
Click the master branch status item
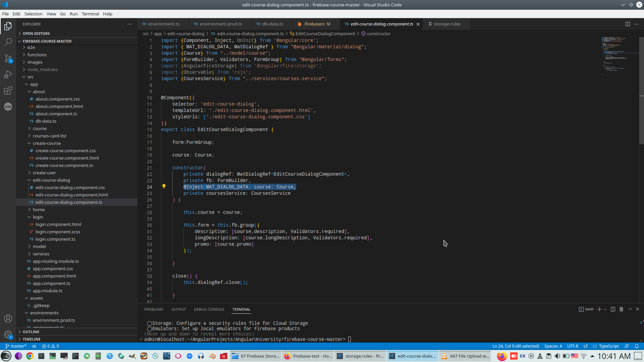click(x=16, y=346)
